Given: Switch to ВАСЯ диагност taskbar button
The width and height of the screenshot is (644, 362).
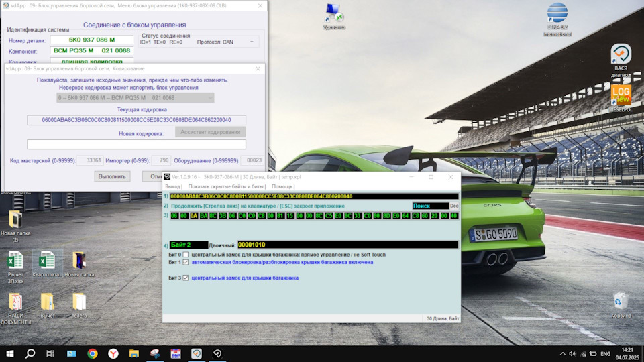Looking at the screenshot, I should point(197,353).
